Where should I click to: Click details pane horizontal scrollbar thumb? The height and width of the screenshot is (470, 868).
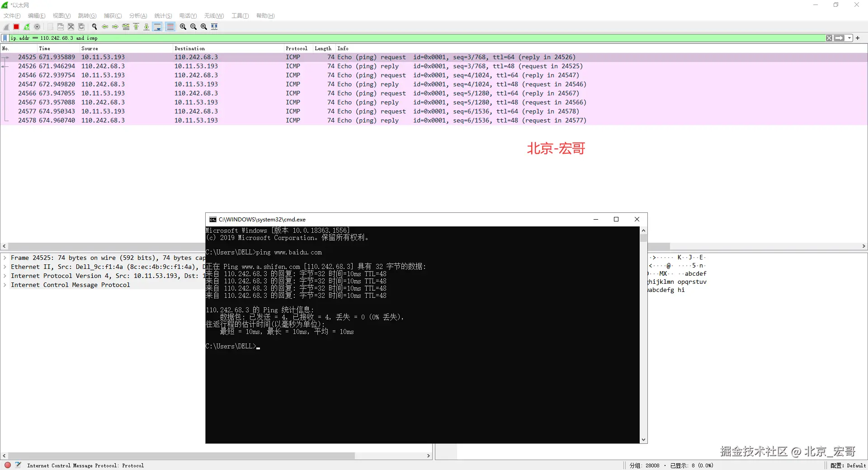point(181,456)
